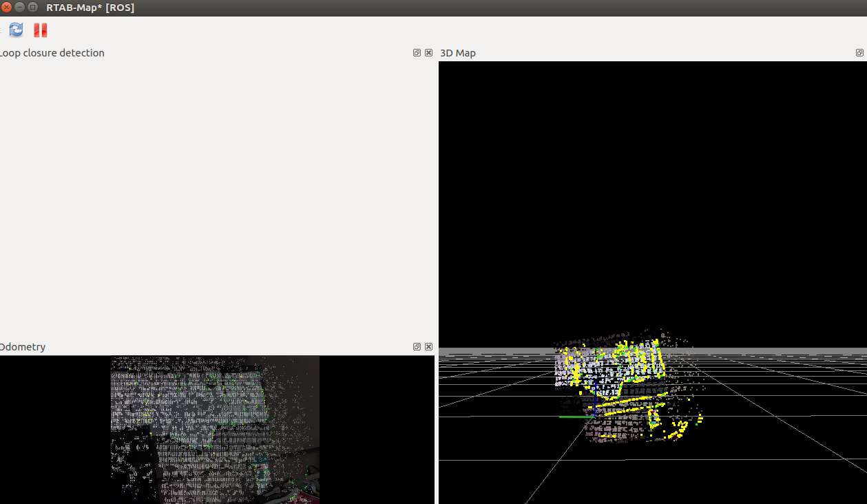The height and width of the screenshot is (504, 867).
Task: Undock the 3D Map panel
Action: (x=859, y=52)
